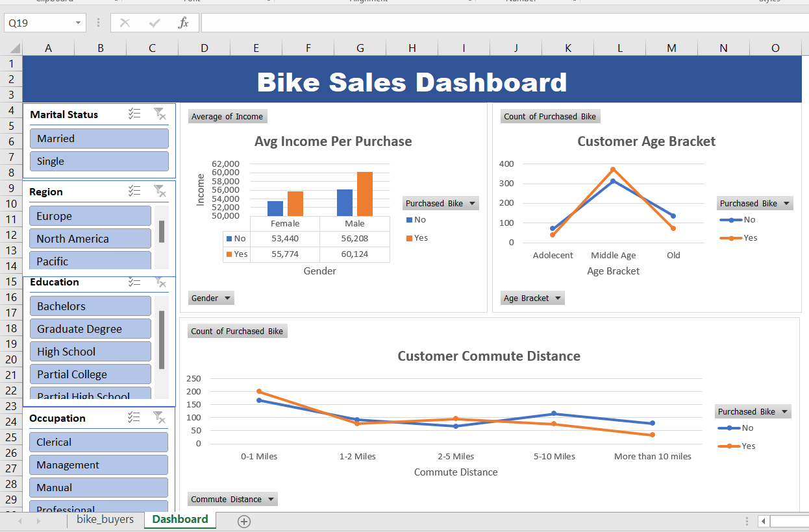Open the Gender field dropdown
The image size is (809, 532).
[x=211, y=298]
